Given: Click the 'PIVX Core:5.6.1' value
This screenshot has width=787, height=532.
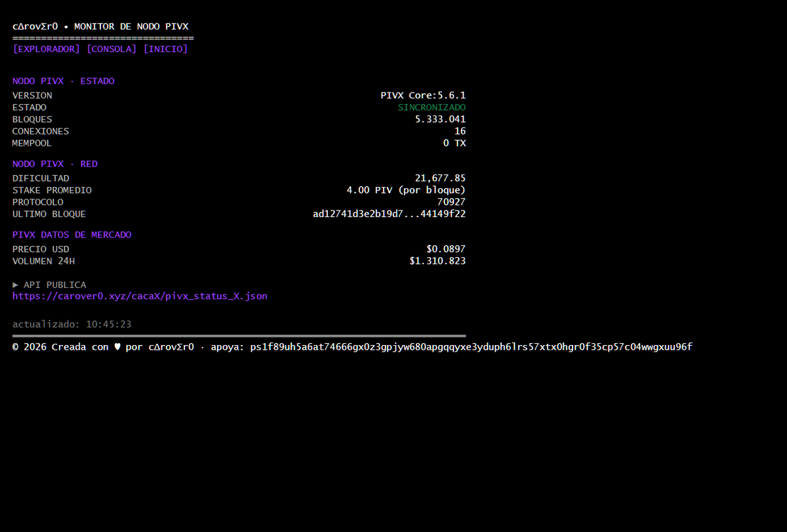Looking at the screenshot, I should (423, 96).
